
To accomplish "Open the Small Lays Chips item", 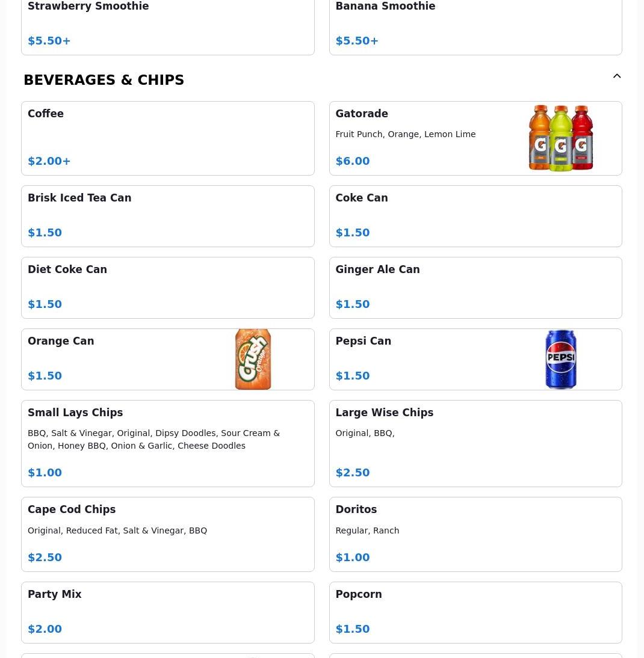I will (x=167, y=443).
